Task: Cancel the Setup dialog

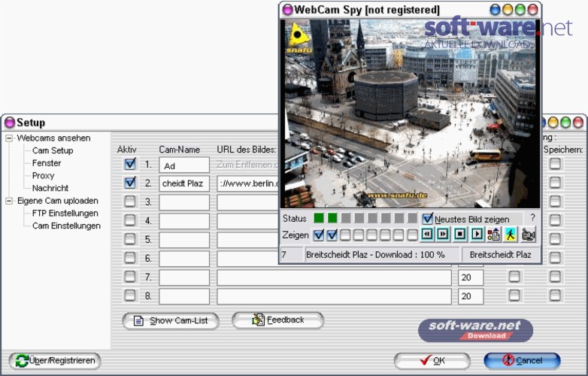Action: click(522, 361)
